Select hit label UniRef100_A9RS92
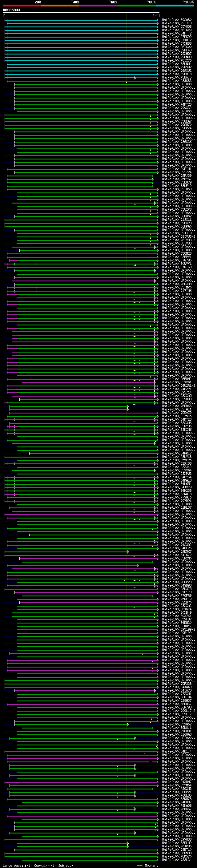197x868 pixels. (x=177, y=67)
